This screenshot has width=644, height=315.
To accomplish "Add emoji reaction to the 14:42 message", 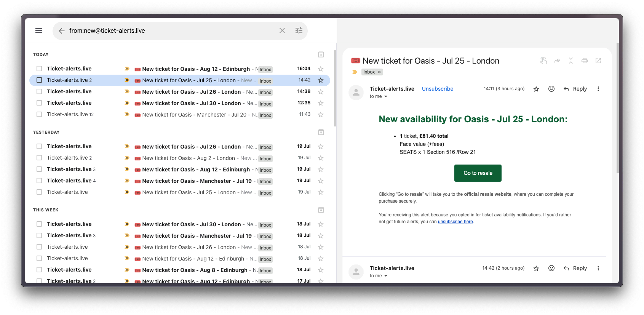I will point(551,268).
